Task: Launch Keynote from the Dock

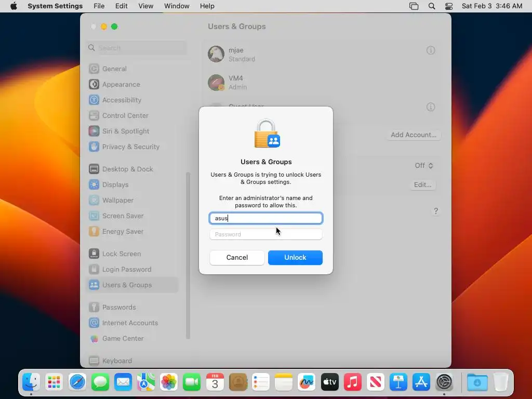Action: [398, 382]
